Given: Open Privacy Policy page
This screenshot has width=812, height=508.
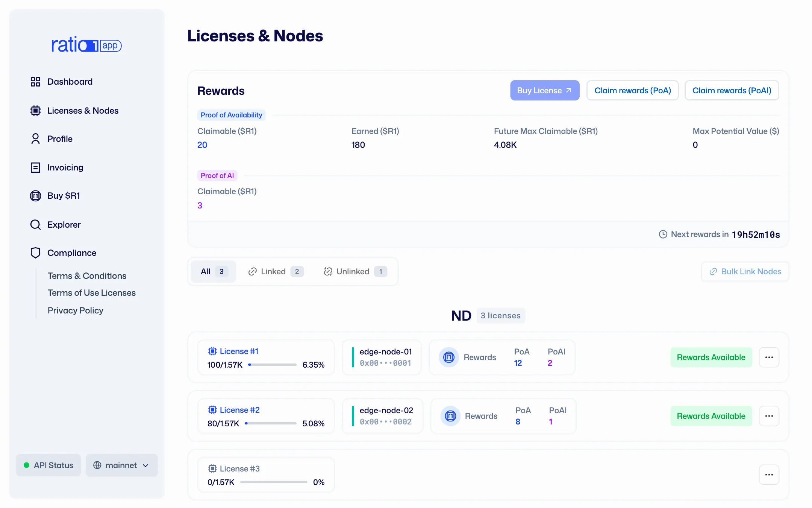Looking at the screenshot, I should coord(76,310).
